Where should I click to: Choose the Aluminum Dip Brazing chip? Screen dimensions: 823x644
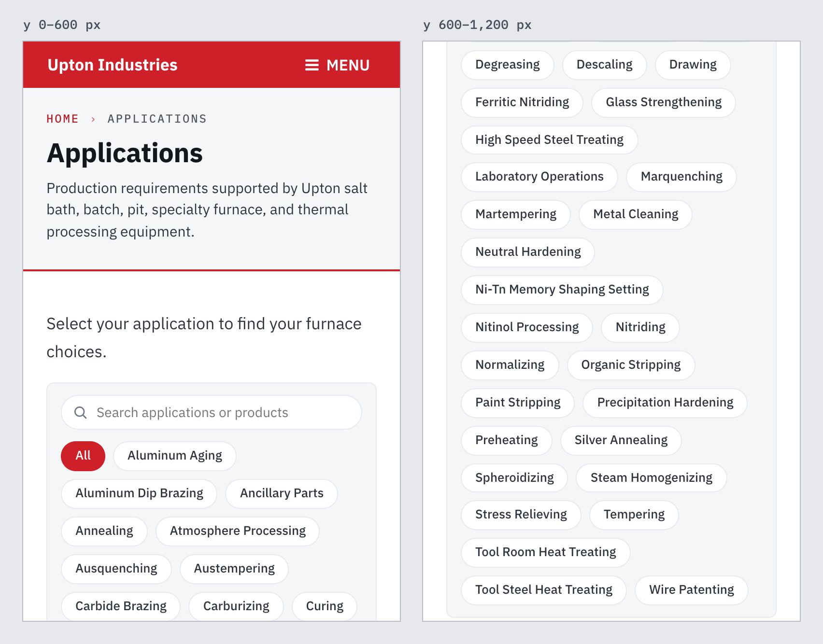click(x=139, y=493)
